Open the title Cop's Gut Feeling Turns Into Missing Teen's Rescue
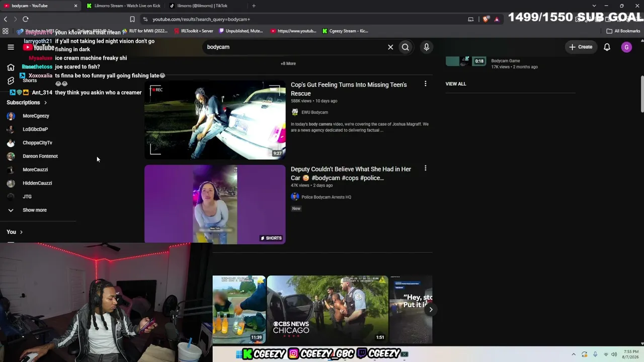Image resolution: width=644 pixels, height=362 pixels. pos(349,89)
